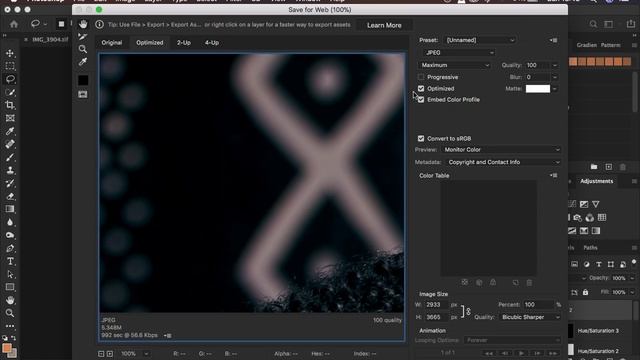The height and width of the screenshot is (360, 640).
Task: Select the Rectangle shape tool
Action: click(10, 287)
